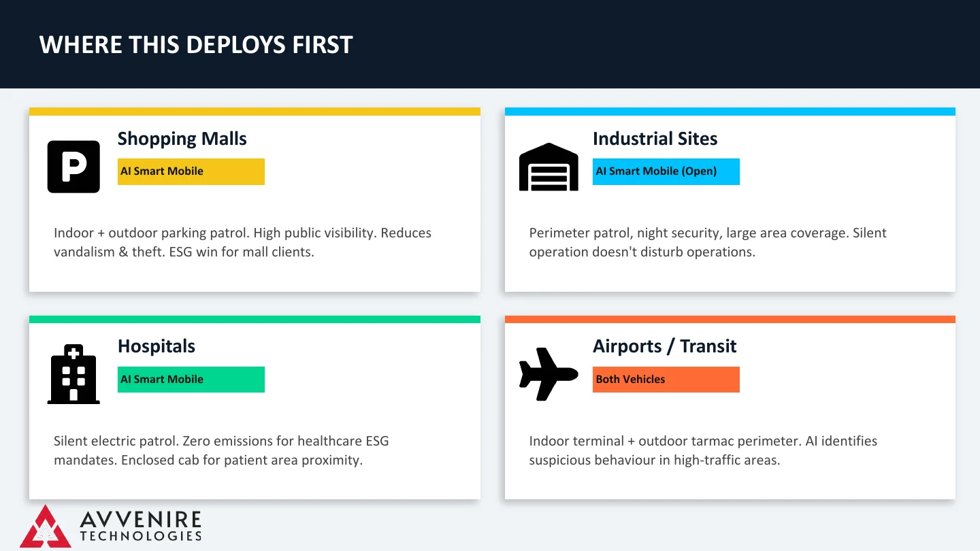Select the parking patrol description text
The width and height of the screenshot is (980, 551).
pyautogui.click(x=243, y=242)
